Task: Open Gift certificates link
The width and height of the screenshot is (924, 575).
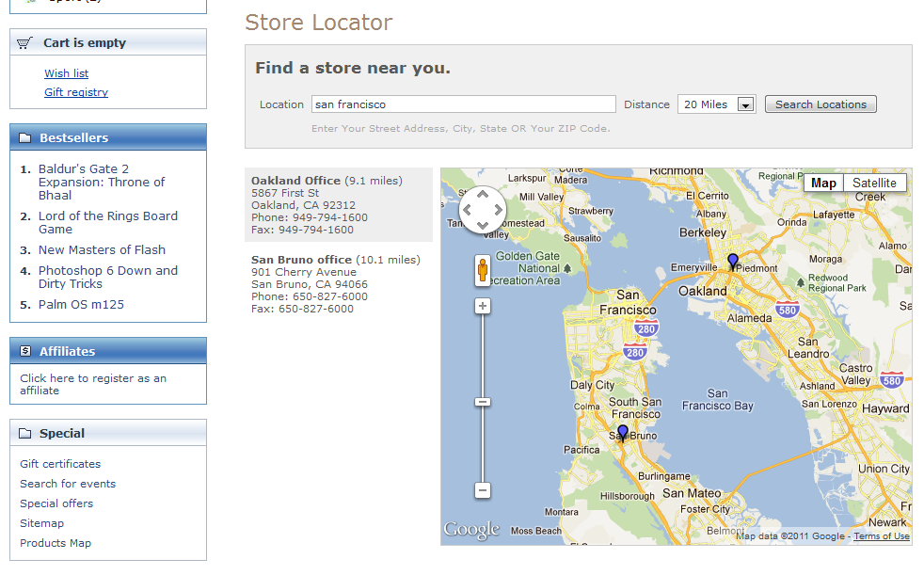Action: 60,464
